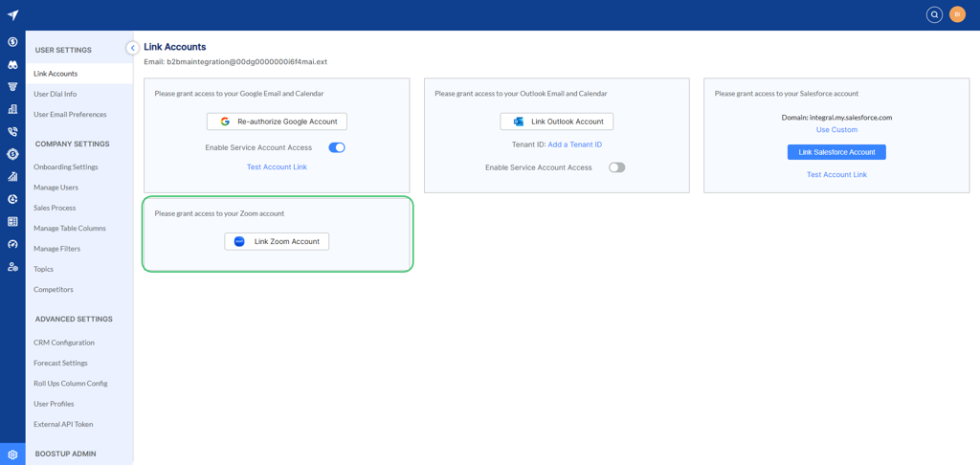Click Add a Tenant ID link

coord(575,144)
